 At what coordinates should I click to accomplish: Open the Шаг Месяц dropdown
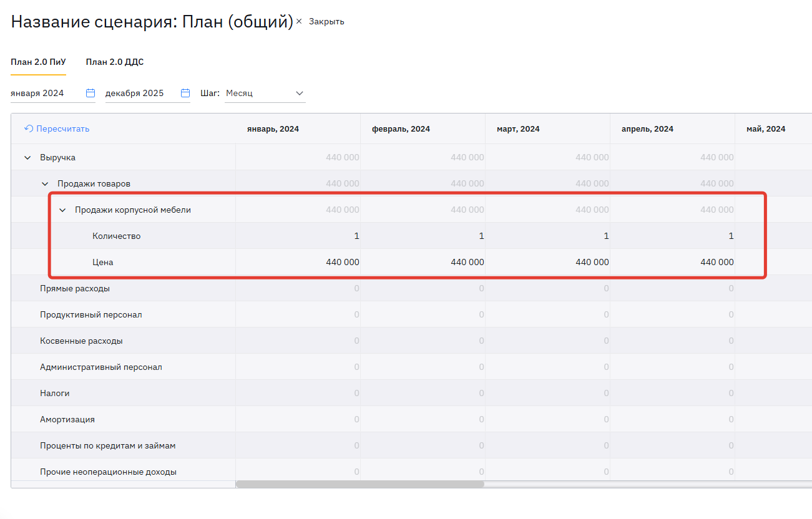(x=265, y=93)
